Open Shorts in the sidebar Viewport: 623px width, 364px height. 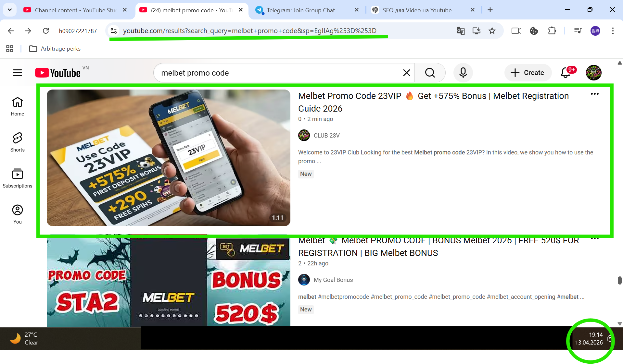[x=18, y=142]
